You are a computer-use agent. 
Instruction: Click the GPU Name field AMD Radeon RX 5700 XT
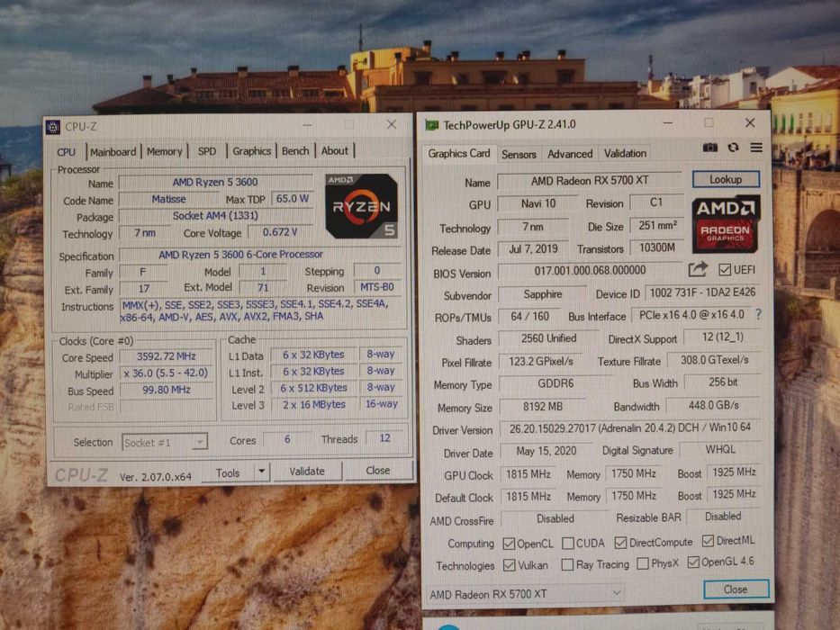coord(590,181)
